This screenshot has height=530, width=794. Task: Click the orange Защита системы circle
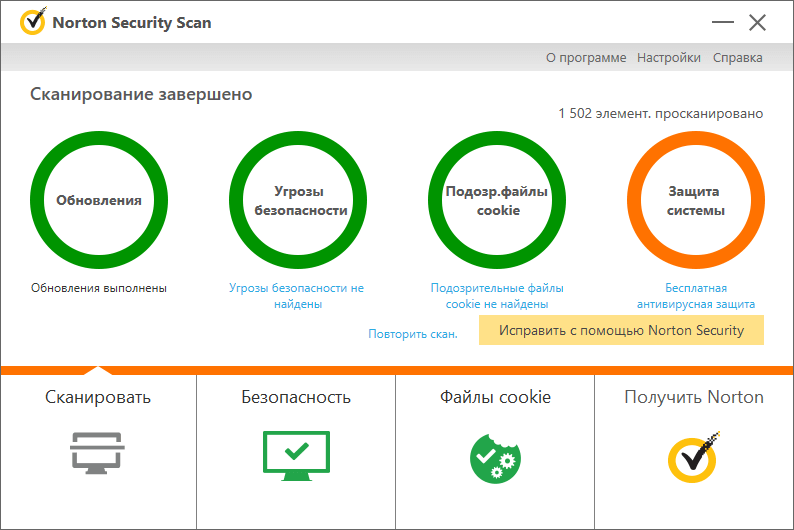click(695, 200)
